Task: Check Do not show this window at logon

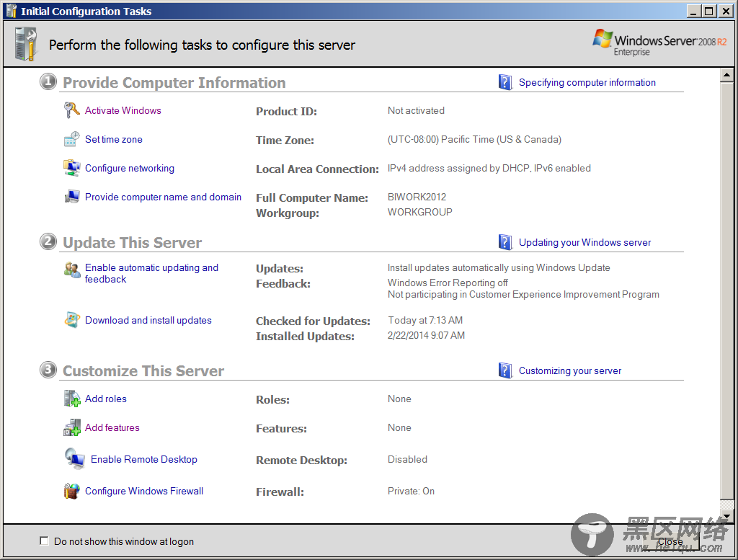Action: pos(44,541)
